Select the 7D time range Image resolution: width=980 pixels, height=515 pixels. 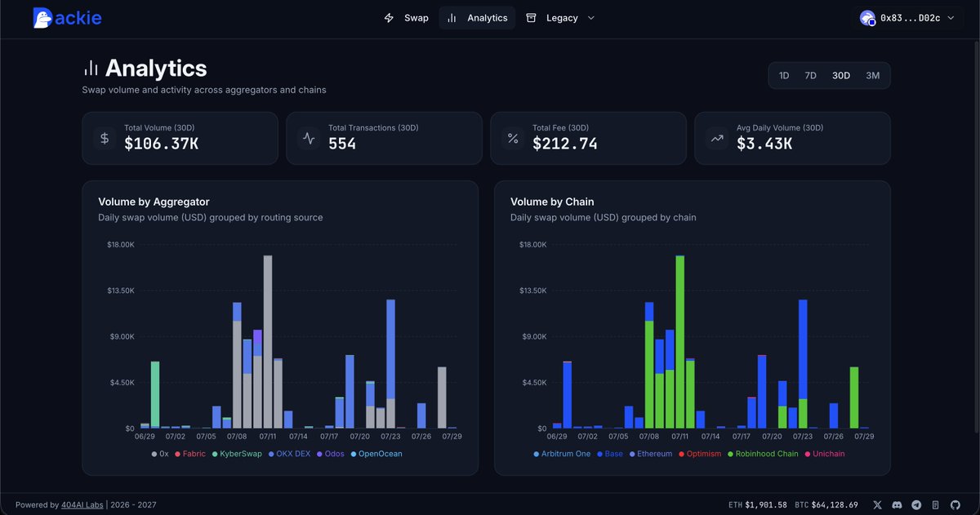click(810, 76)
